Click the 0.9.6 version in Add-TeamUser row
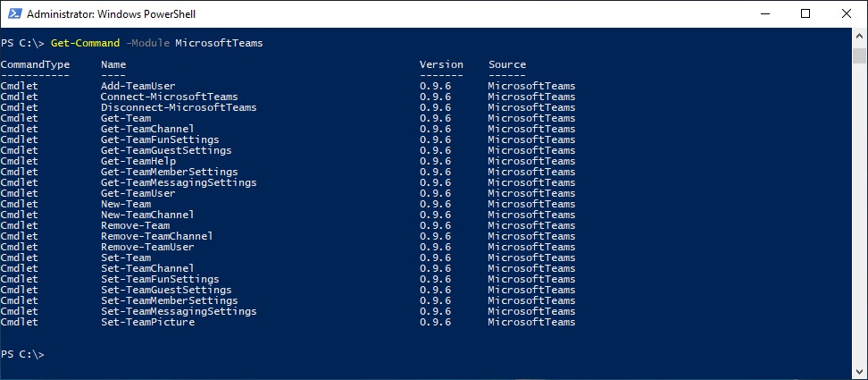Screen dimensions: 868x380 pyautogui.click(x=435, y=86)
